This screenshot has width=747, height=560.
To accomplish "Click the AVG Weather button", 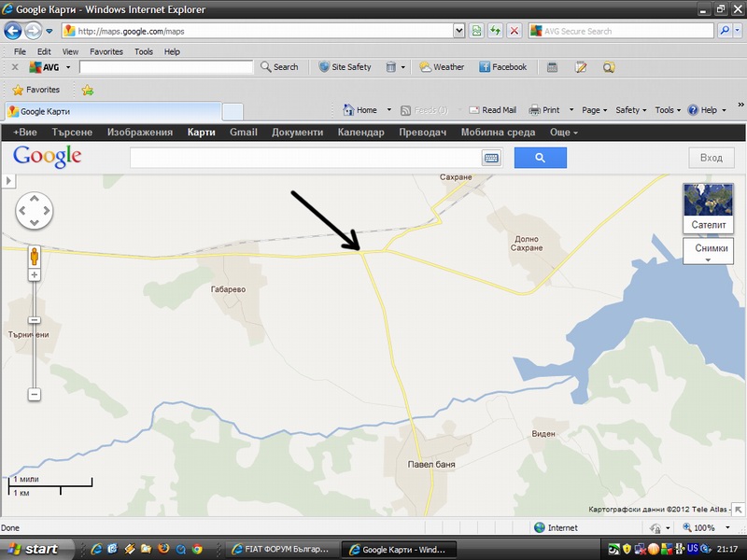I will pyautogui.click(x=442, y=67).
